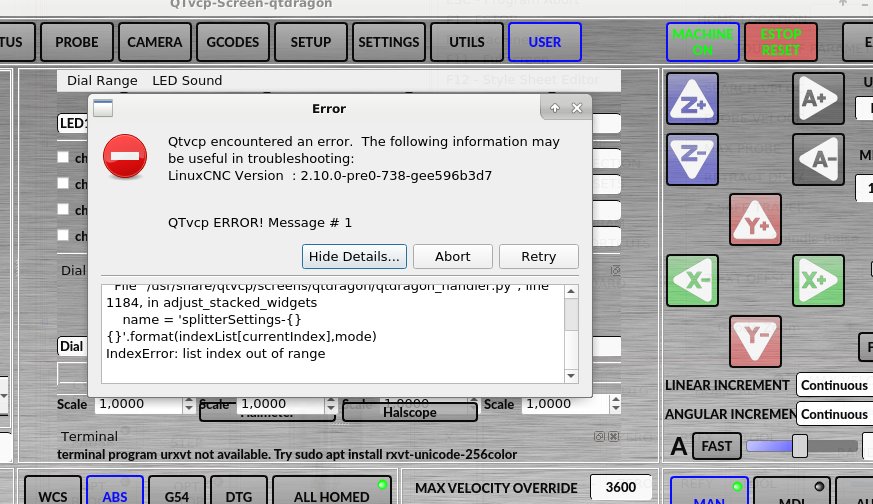Image resolution: width=873 pixels, height=504 pixels.
Task: Open the UTILS tab
Action: point(467,42)
